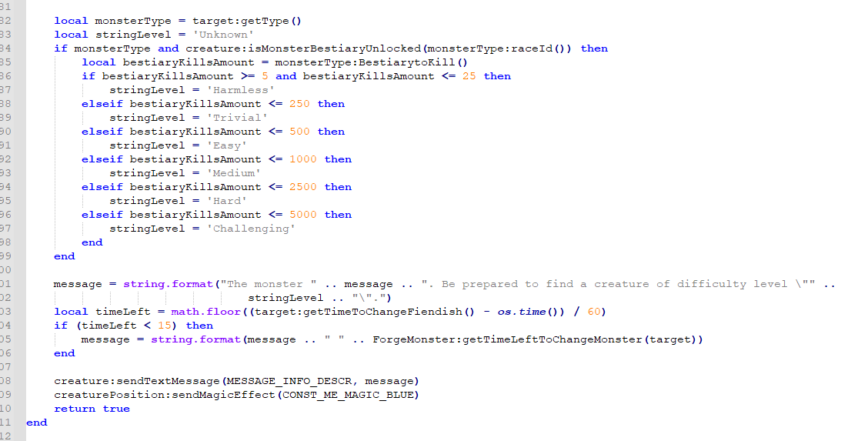Click the "The monster " string
Image resolution: width=868 pixels, height=441 pixels.
click(x=269, y=284)
